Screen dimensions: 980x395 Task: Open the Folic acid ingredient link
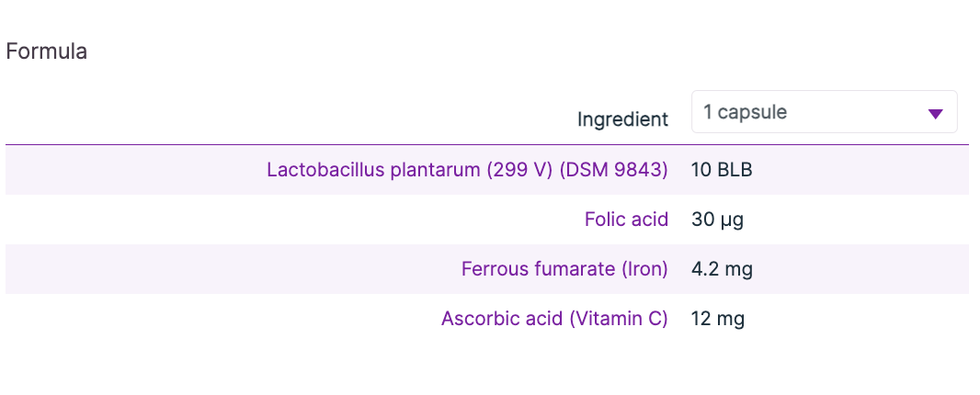tap(625, 220)
